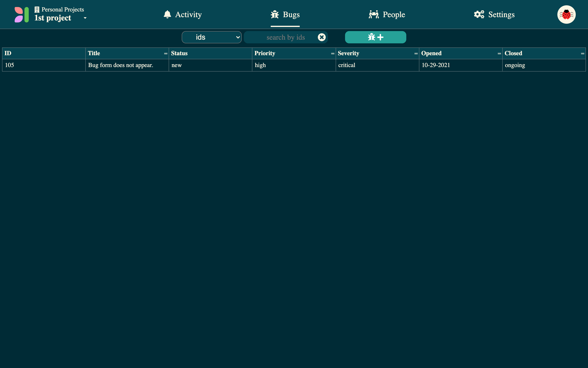588x368 pixels.
Task: Click the add new bug button
Action: coord(375,37)
